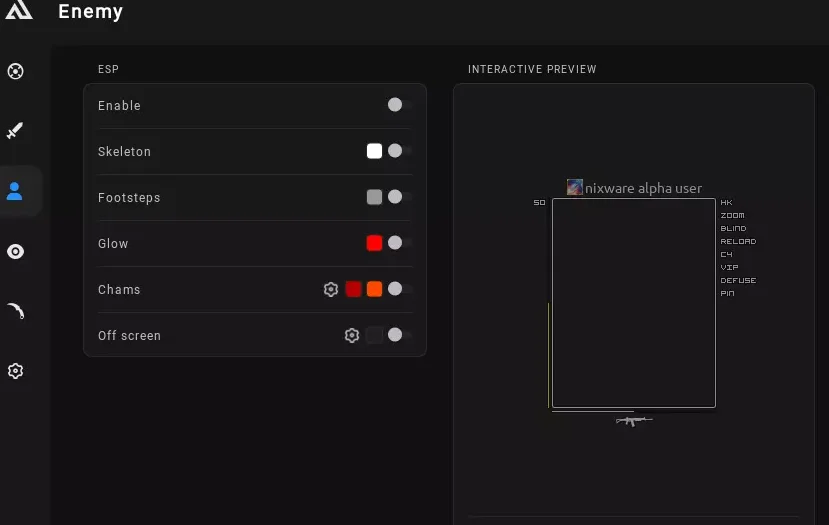
Task: Click the white Skeleton color swatch
Action: pos(374,151)
